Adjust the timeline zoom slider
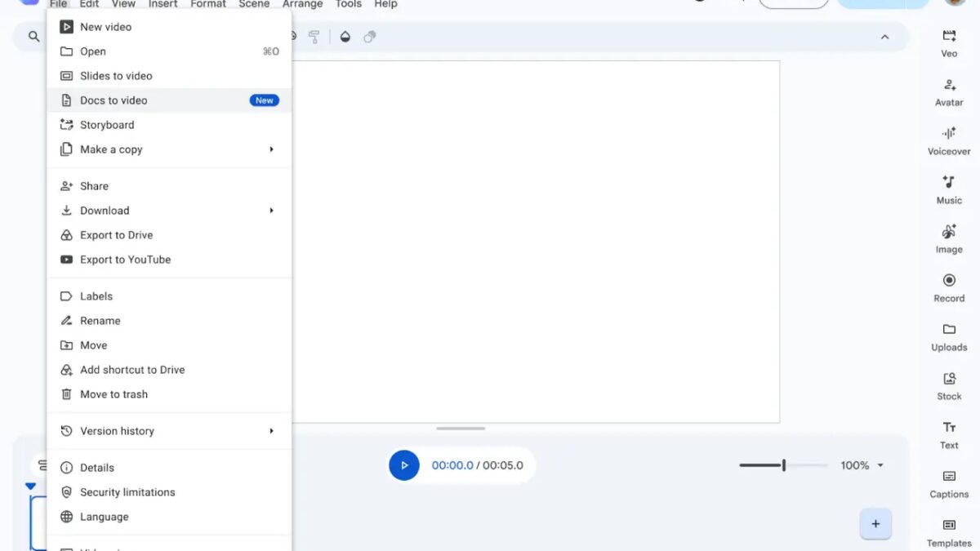 point(783,465)
